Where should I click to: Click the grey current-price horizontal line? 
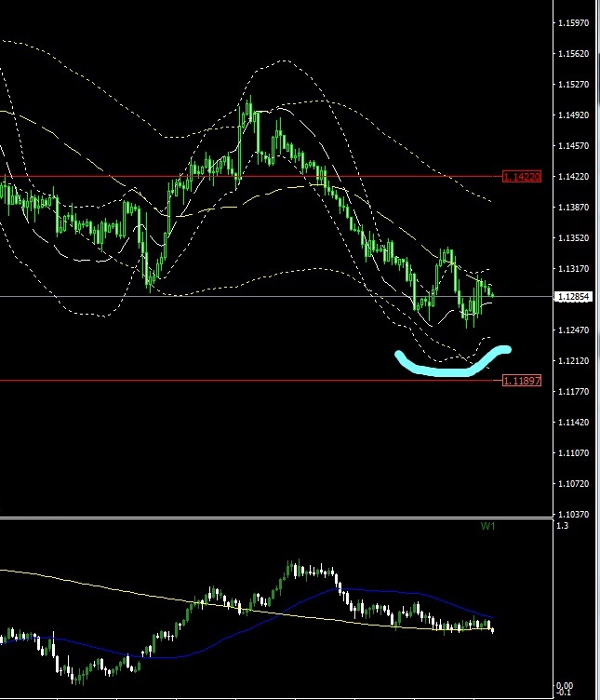click(x=233, y=297)
